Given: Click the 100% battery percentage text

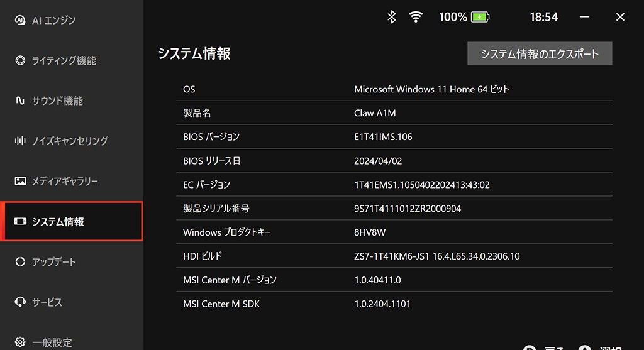Looking at the screenshot, I should (x=453, y=17).
